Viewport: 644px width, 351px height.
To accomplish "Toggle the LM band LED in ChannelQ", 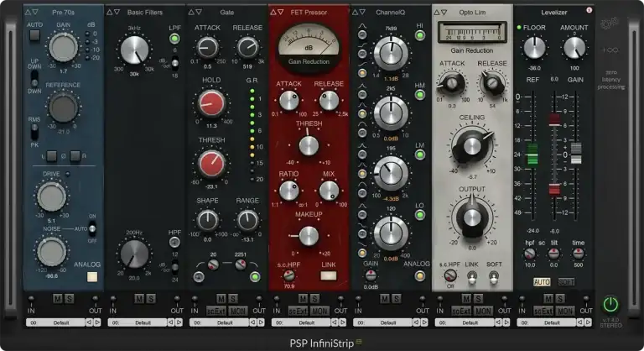I will point(420,155).
